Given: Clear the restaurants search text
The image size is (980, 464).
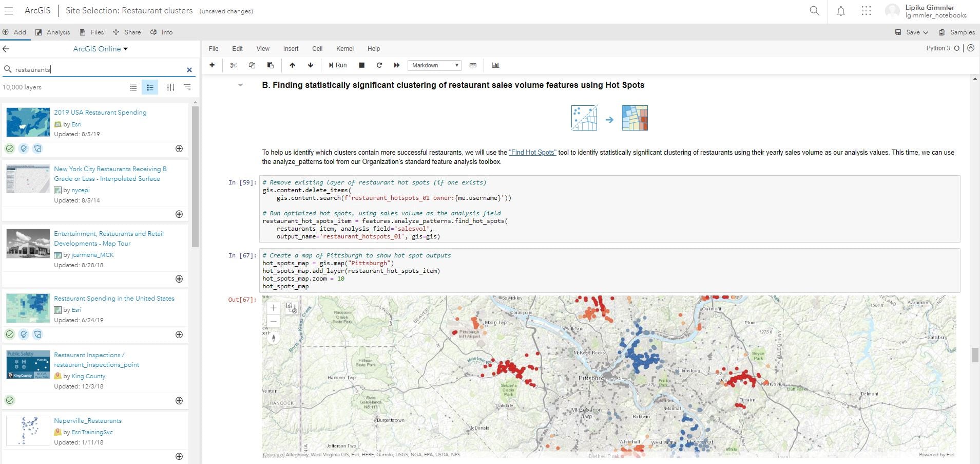Looking at the screenshot, I should tap(189, 70).
